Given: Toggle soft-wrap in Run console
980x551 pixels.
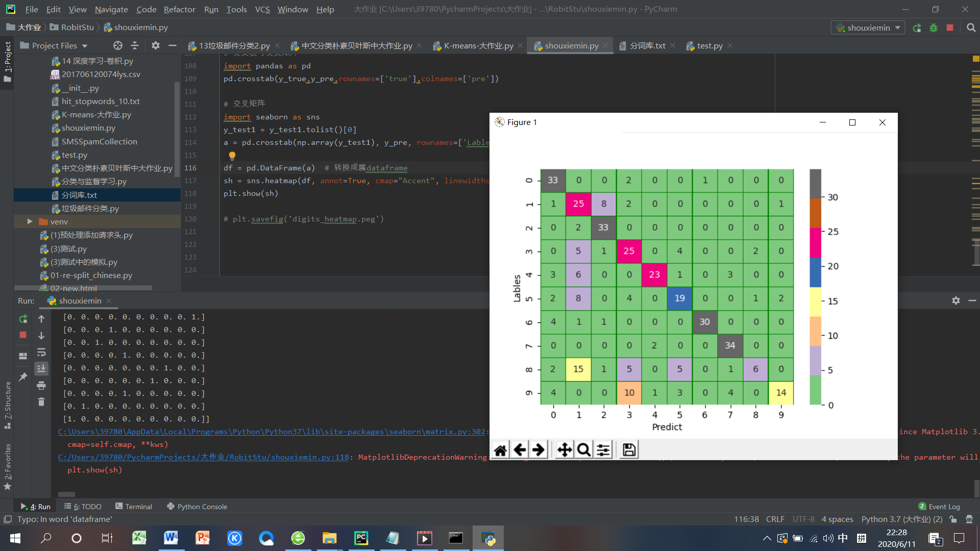Looking at the screenshot, I should (x=41, y=352).
